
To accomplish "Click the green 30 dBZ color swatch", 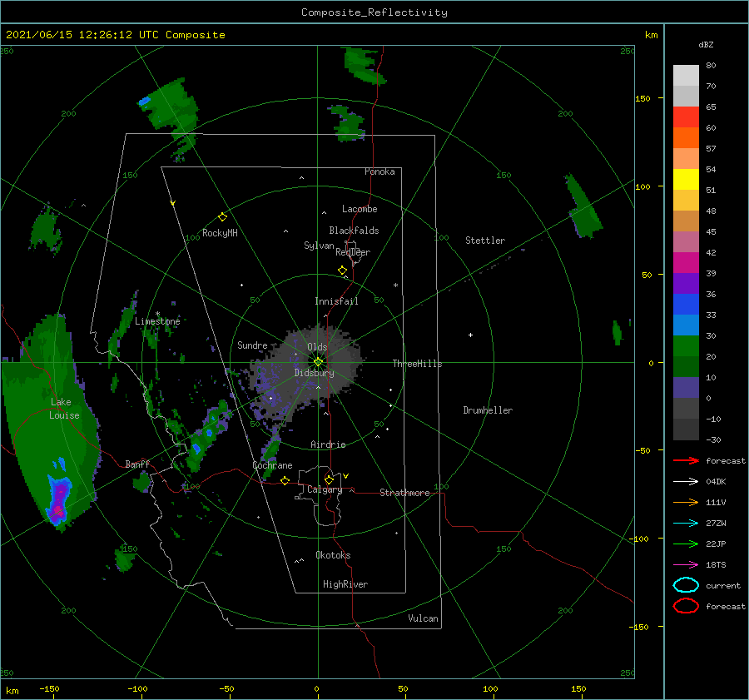I will pyautogui.click(x=686, y=345).
